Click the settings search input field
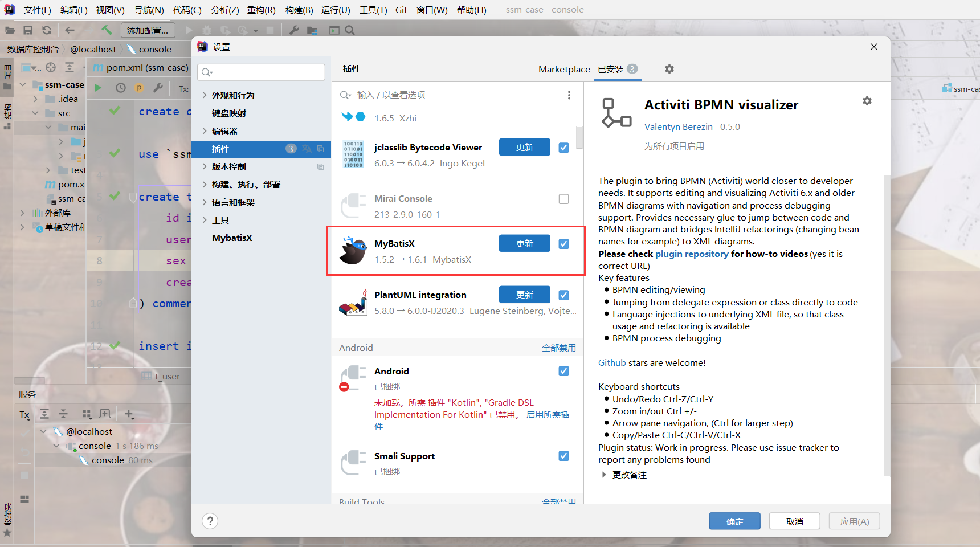980x547 pixels. tap(262, 72)
